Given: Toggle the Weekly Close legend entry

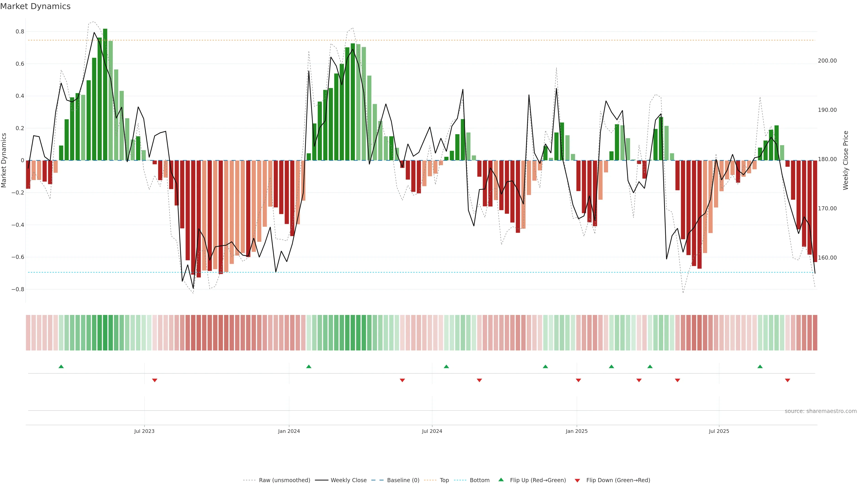Looking at the screenshot, I should [348, 480].
